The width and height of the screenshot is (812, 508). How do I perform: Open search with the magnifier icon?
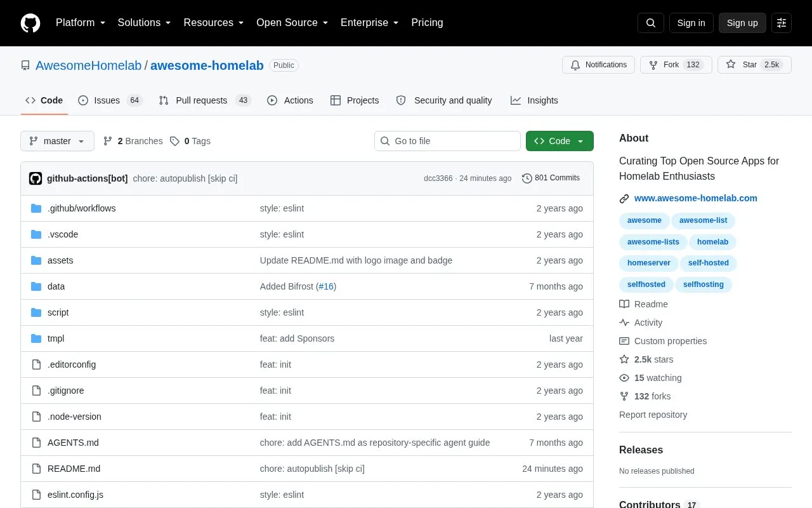pyautogui.click(x=651, y=23)
